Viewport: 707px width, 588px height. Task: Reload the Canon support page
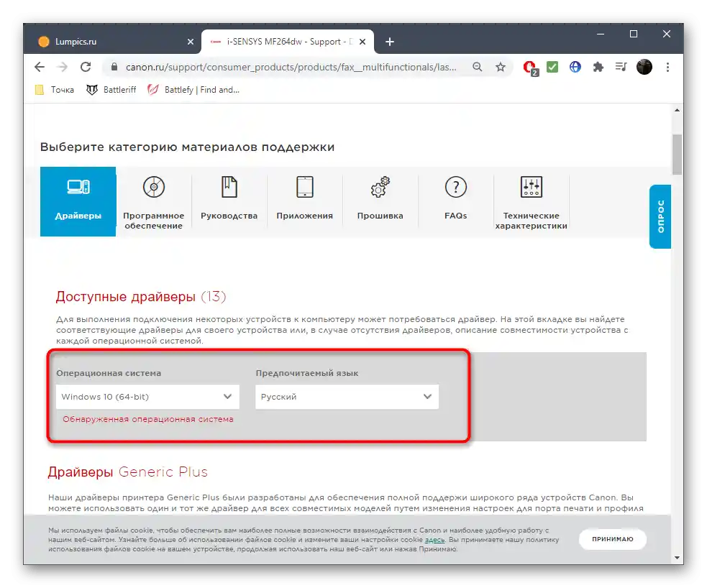point(86,67)
